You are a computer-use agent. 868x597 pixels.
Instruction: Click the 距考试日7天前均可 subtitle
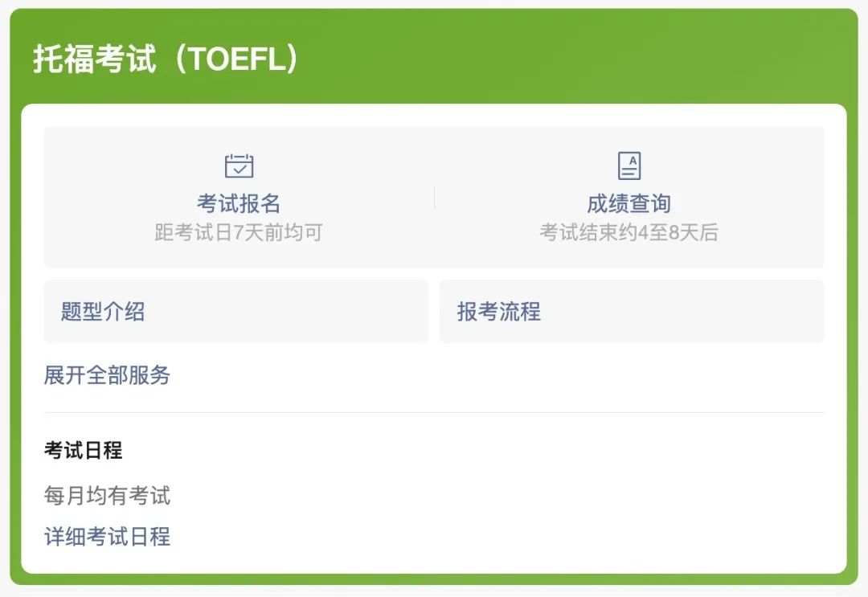(x=239, y=232)
